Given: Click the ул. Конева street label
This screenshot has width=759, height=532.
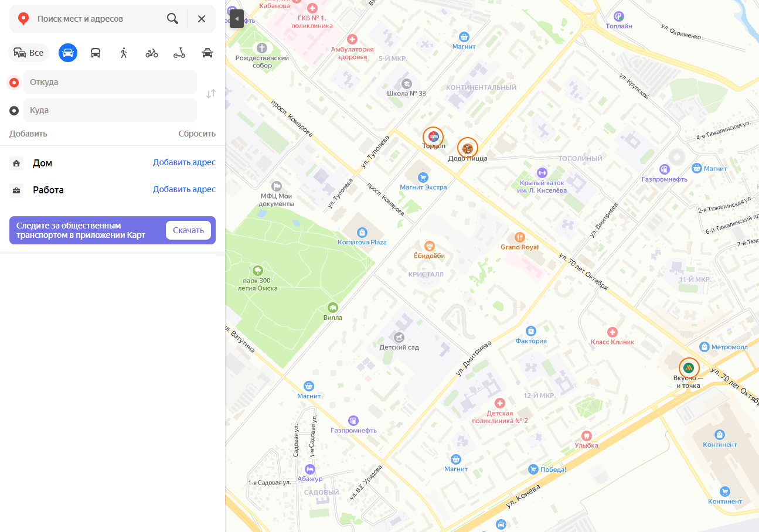Looking at the screenshot, I should coord(523,496).
